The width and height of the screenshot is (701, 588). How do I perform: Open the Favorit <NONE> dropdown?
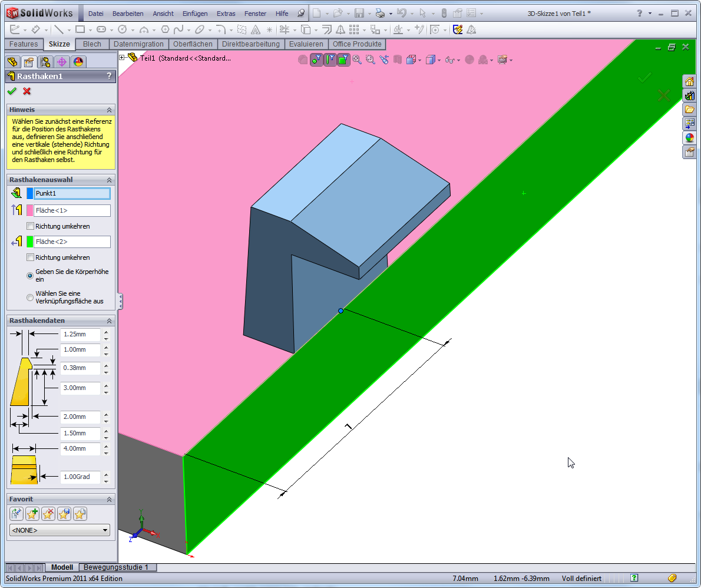tap(59, 530)
